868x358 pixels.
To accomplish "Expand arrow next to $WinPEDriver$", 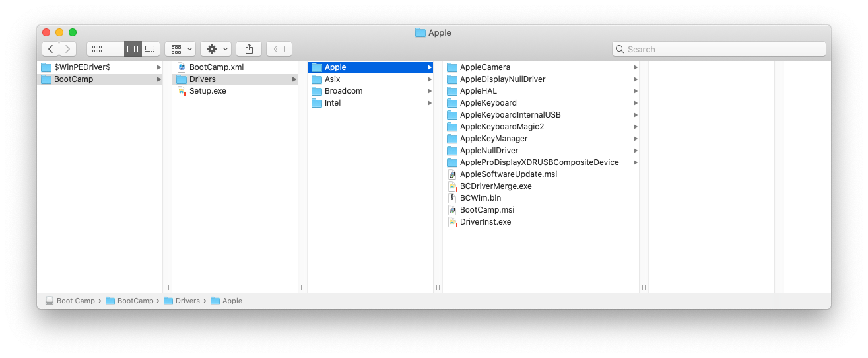I will pyautogui.click(x=158, y=67).
